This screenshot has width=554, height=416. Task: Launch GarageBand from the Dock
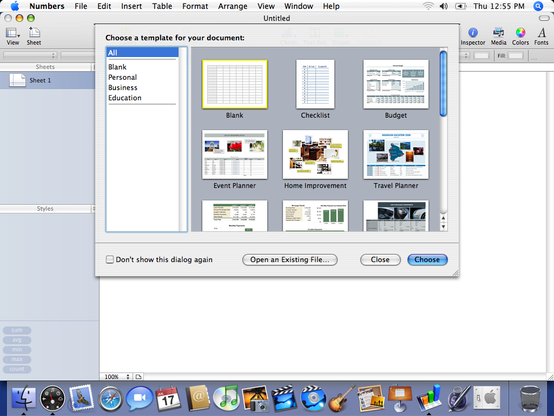point(342,398)
